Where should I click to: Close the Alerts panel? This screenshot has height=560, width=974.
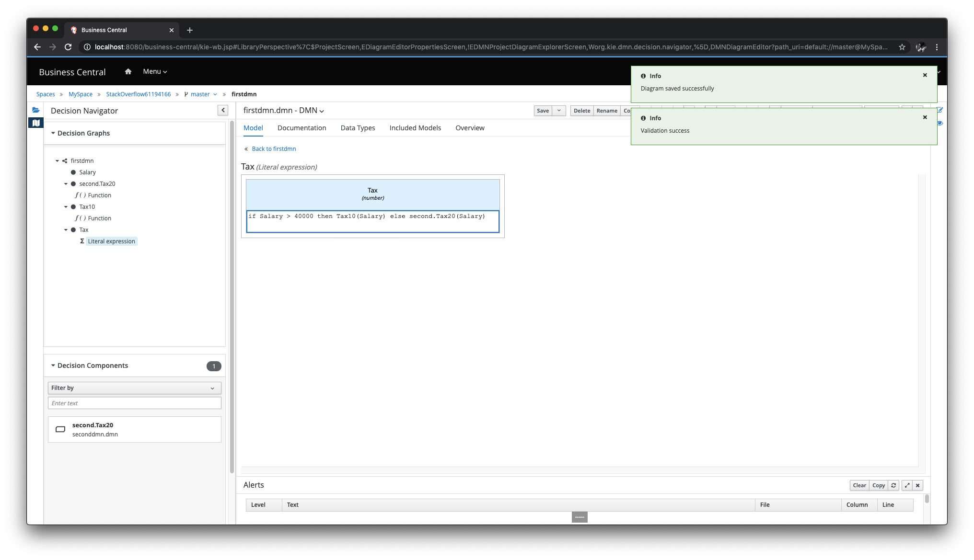917,485
